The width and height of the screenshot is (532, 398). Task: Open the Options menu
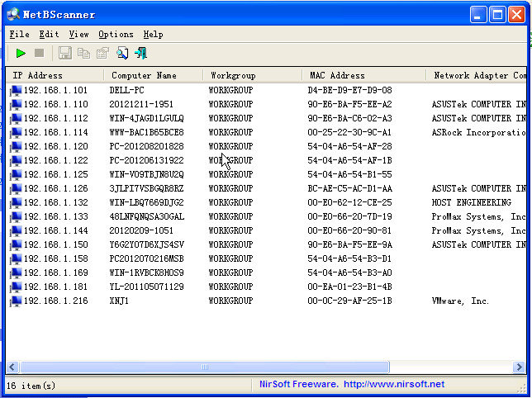pyautogui.click(x=116, y=35)
